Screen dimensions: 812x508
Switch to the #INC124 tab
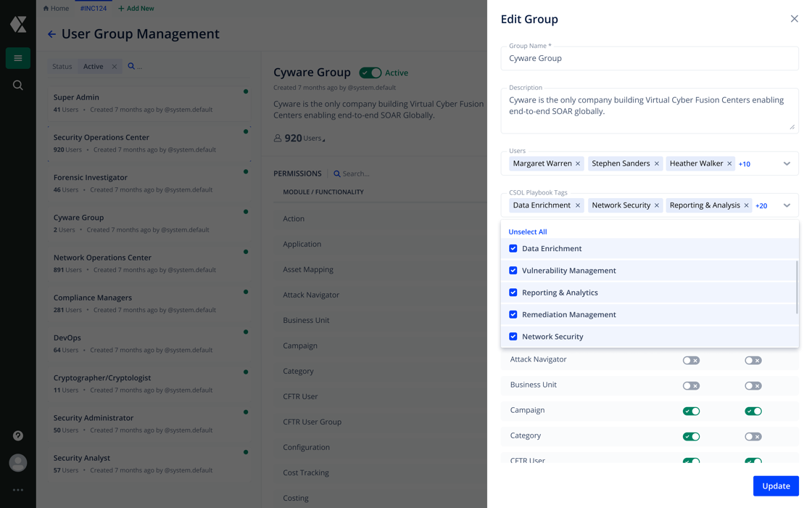[93, 9]
